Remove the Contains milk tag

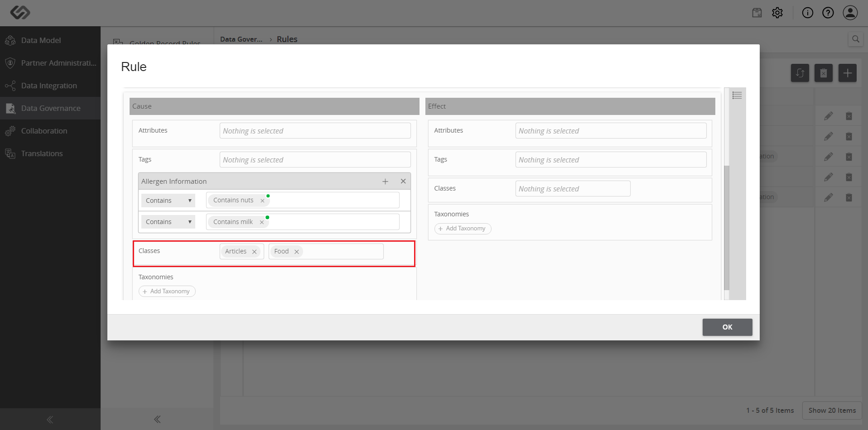tap(262, 222)
